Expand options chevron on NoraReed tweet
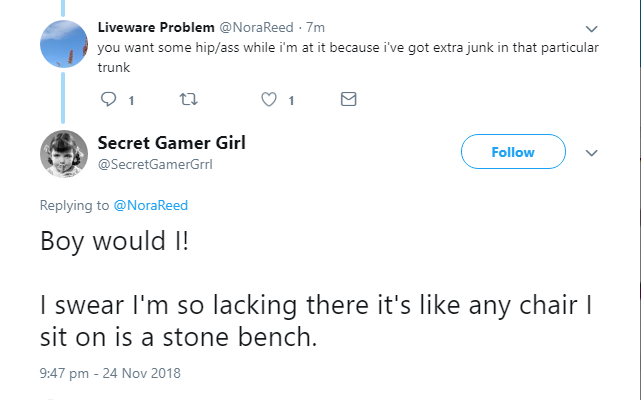641x400 pixels. [x=592, y=29]
